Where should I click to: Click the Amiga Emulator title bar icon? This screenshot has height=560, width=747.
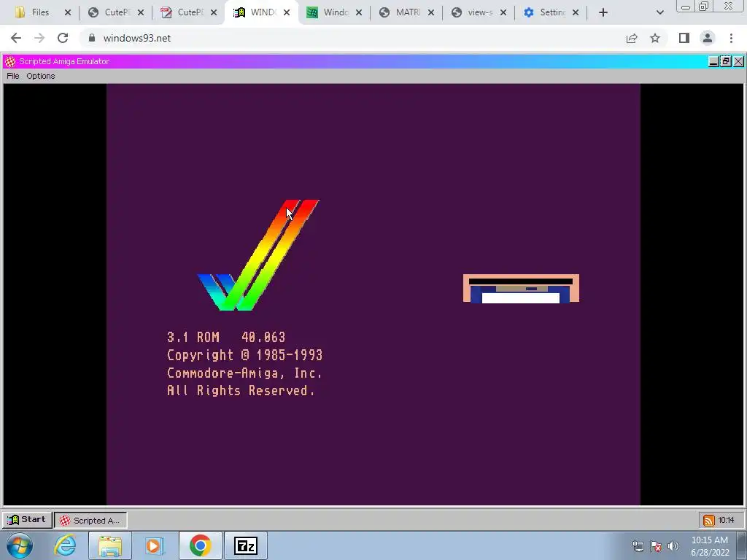(10, 61)
